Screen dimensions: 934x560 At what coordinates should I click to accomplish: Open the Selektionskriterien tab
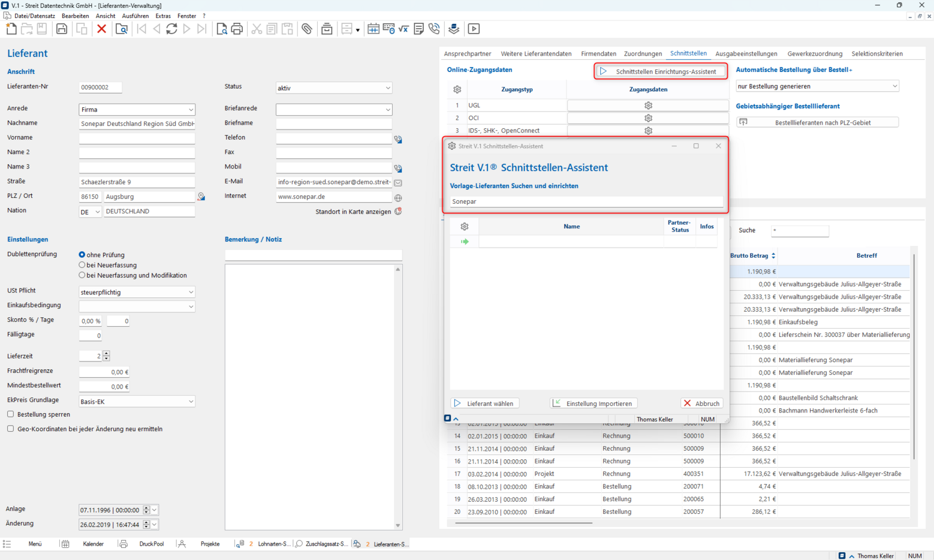click(x=877, y=54)
